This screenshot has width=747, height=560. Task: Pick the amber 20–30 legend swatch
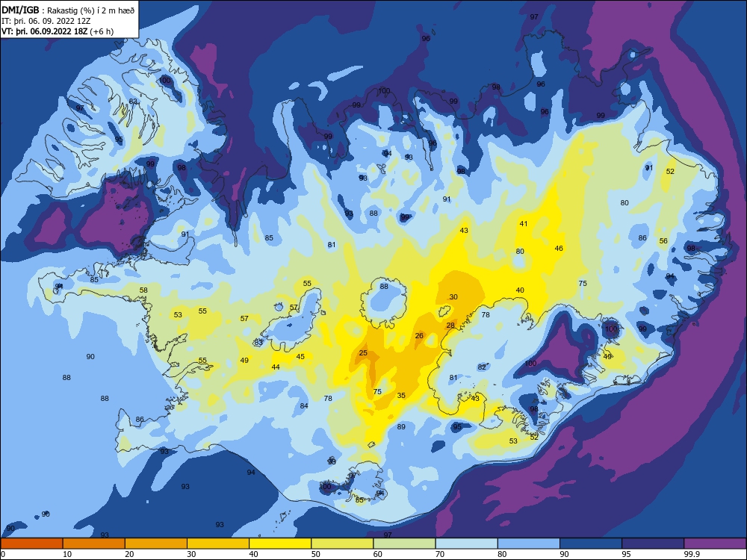[x=156, y=544]
